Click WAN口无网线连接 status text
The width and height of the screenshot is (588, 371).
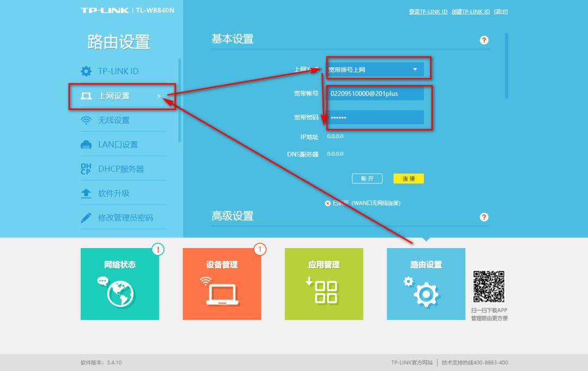(x=376, y=203)
